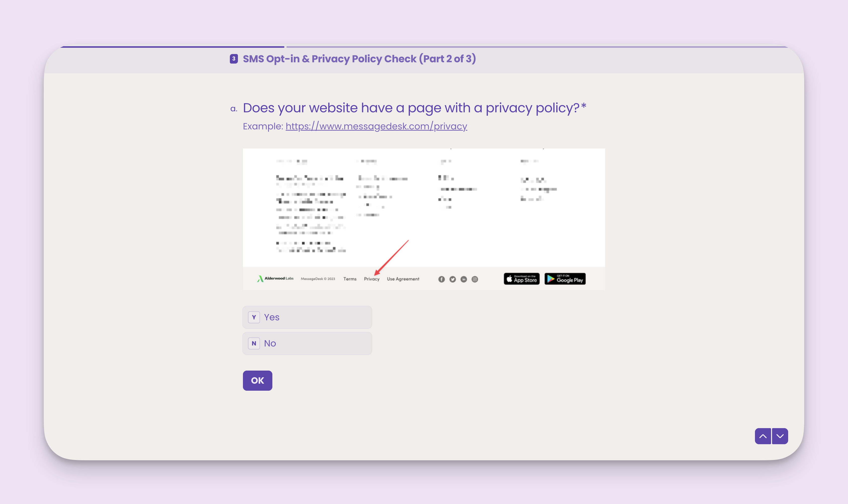848x504 pixels.
Task: Click the Privacy label in the screenshot footer
Action: click(x=372, y=279)
